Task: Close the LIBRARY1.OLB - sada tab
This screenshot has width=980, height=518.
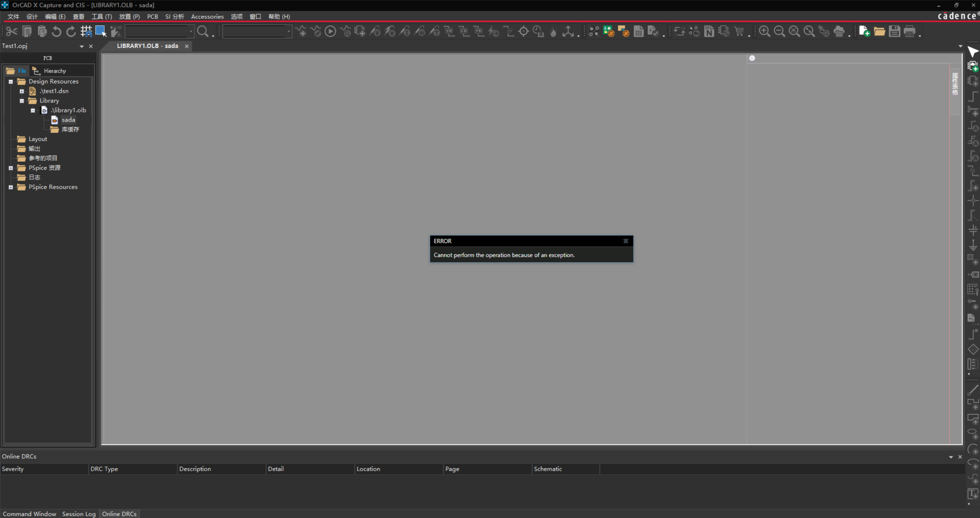Action: point(187,46)
